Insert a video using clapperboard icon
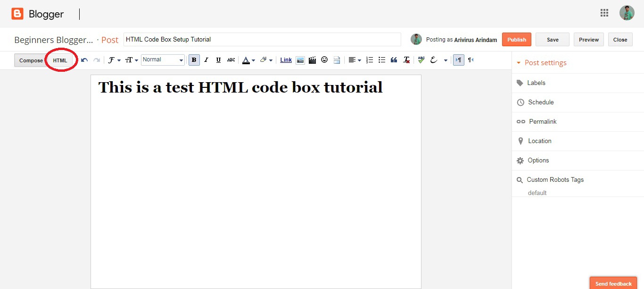The image size is (644, 289). tap(312, 60)
